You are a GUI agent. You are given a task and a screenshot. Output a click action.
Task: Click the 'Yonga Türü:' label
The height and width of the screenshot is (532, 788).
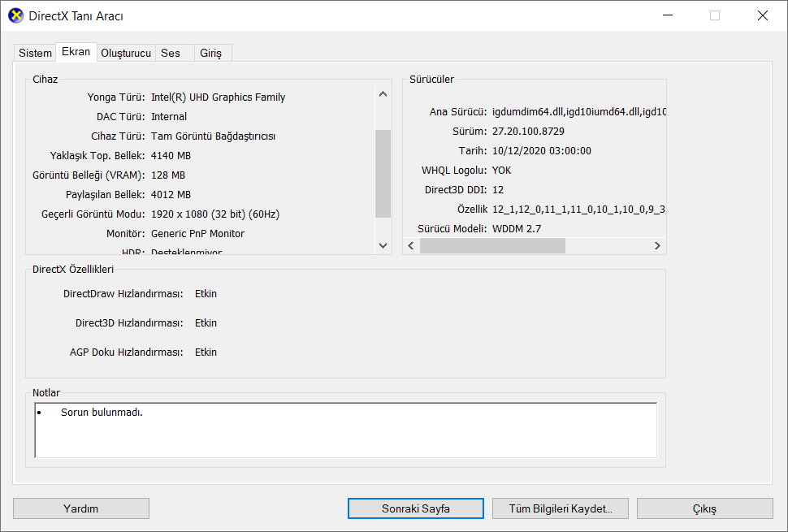(116, 97)
